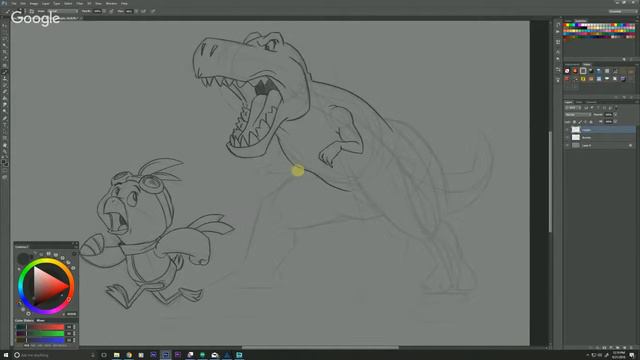Image resolution: width=640 pixels, height=360 pixels.
Task: Open the brush Flow dropdown in options bar
Action: 136,11
